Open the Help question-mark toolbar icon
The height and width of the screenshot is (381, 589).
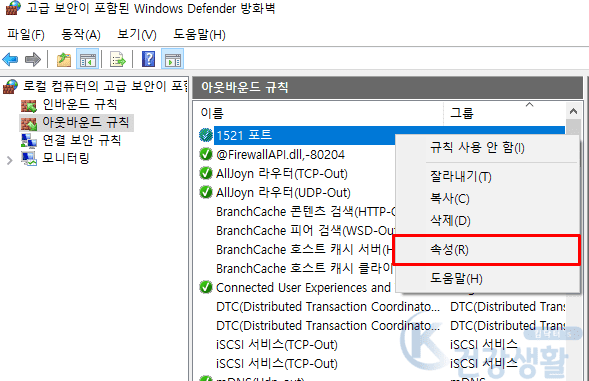(x=148, y=59)
